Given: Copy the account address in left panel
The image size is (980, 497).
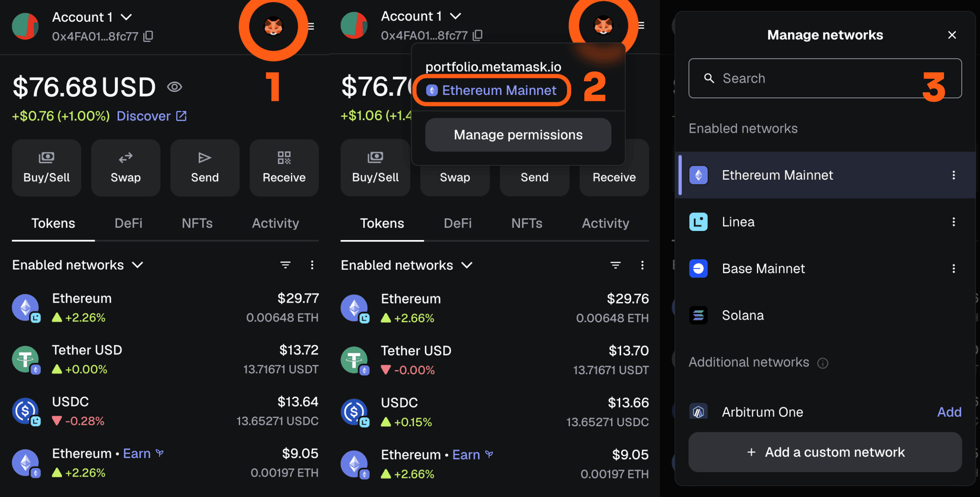Looking at the screenshot, I should [148, 36].
